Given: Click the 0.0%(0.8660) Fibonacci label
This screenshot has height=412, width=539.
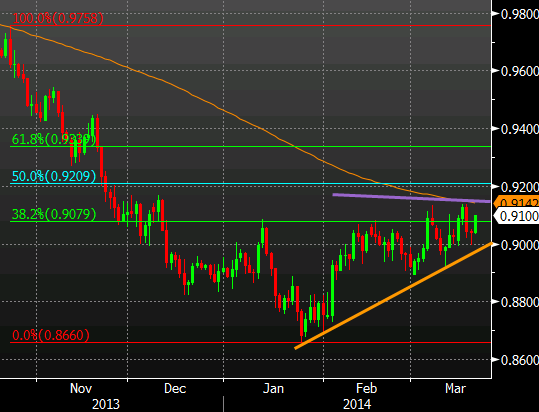Looking at the screenshot, I should tap(51, 335).
